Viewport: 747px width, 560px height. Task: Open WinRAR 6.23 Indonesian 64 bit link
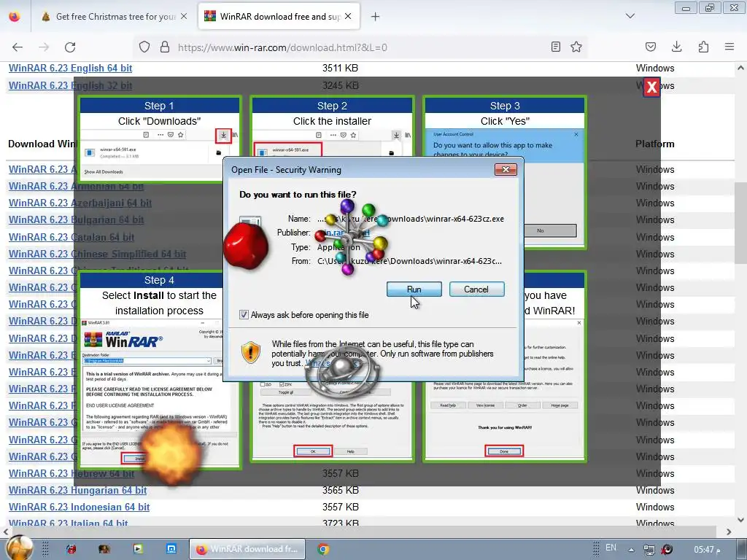point(79,507)
